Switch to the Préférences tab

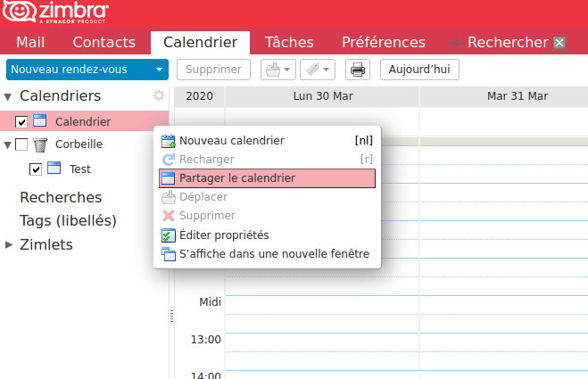point(384,43)
